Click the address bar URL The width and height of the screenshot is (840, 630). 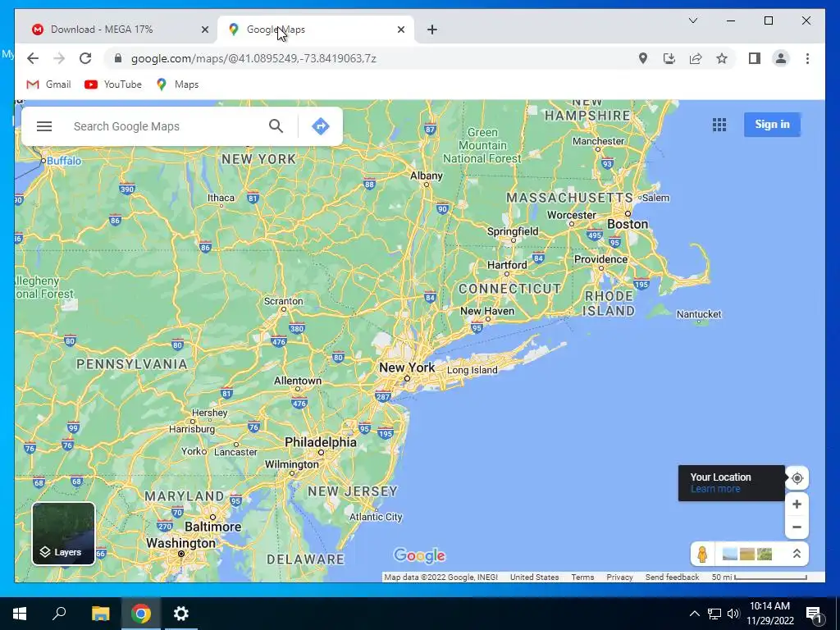(x=253, y=58)
